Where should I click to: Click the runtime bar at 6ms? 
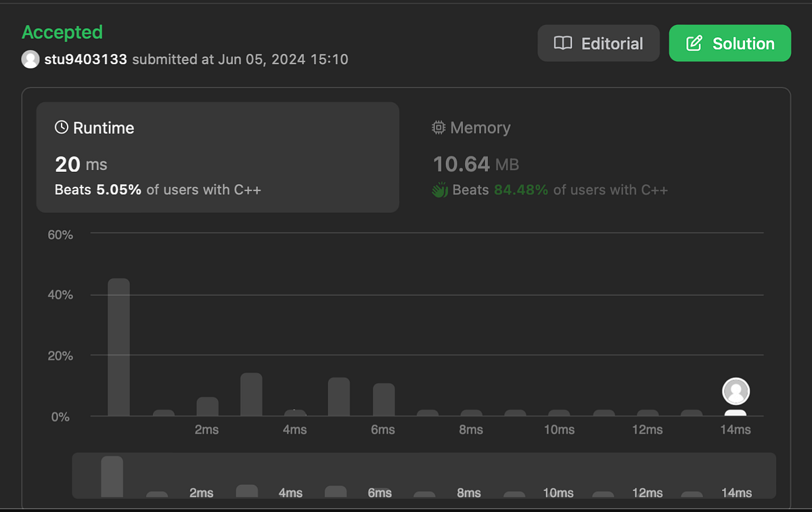(x=382, y=400)
